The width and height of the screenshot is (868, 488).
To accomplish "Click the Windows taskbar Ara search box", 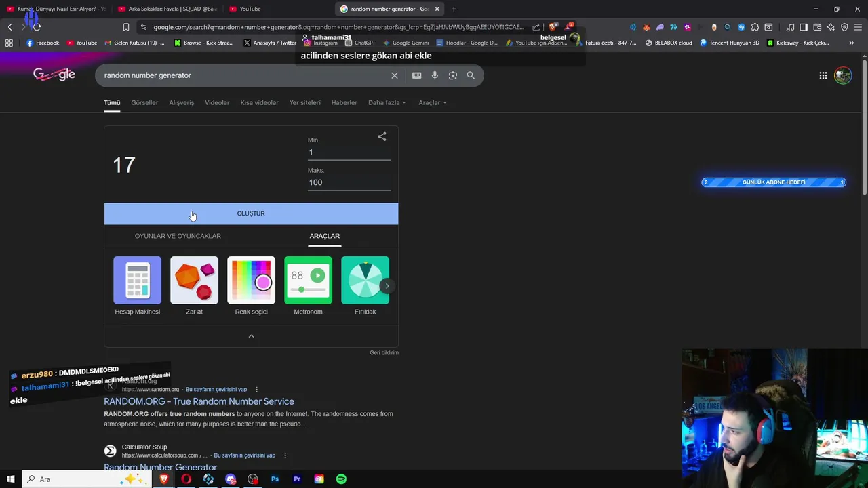I will coord(87,479).
